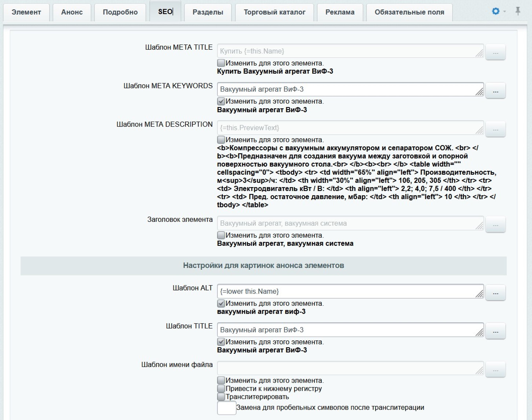The height and width of the screenshot is (420, 532).
Task: Open template picker for META KEYWORDS
Action: point(495,91)
